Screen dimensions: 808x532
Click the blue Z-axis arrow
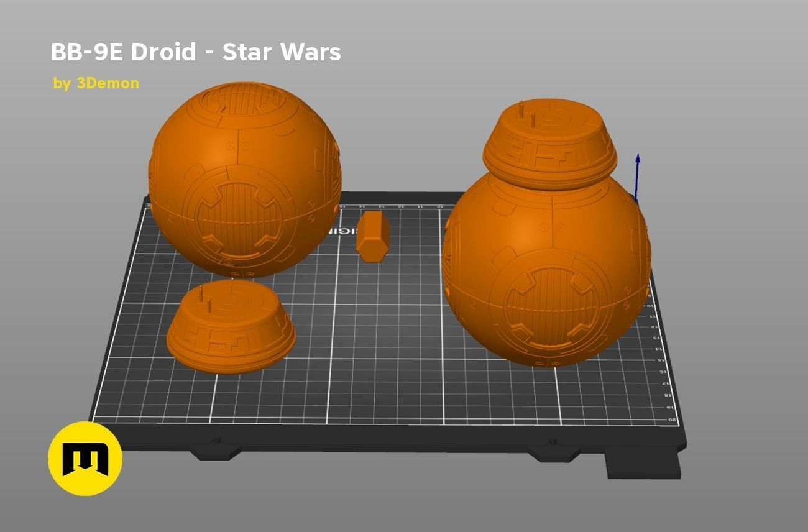(637, 177)
